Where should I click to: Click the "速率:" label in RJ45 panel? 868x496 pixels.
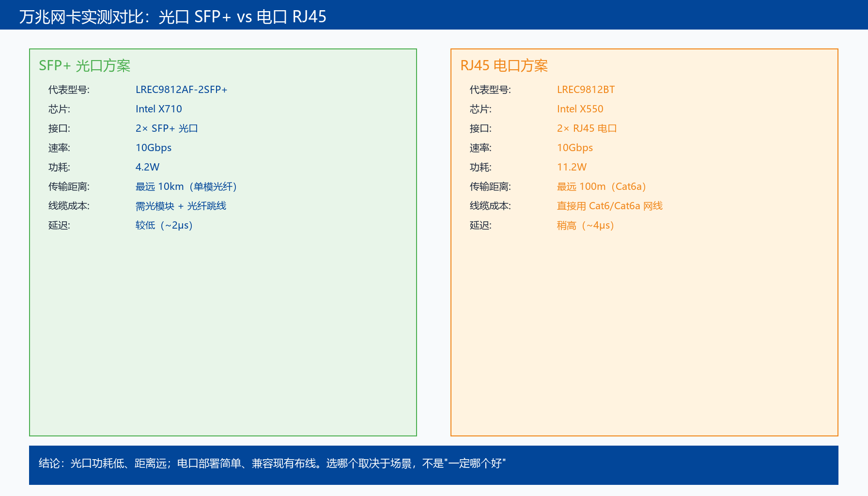pyautogui.click(x=480, y=148)
